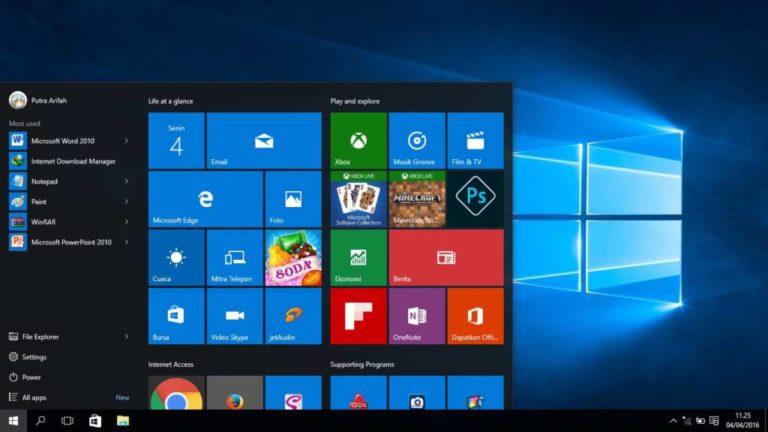Launch Microsoft Edge tile
Image resolution: width=768 pixels, height=432 pixels.
coord(205,199)
